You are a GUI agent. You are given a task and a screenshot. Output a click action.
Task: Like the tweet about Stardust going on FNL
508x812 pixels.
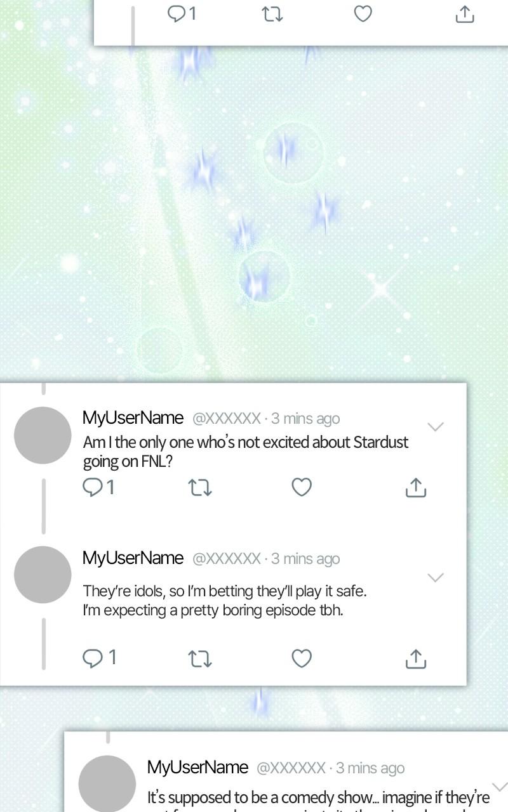302,487
